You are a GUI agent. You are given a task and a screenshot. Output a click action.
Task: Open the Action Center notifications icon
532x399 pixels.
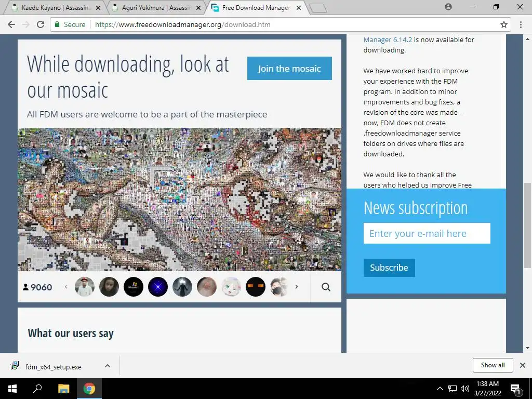(515, 389)
